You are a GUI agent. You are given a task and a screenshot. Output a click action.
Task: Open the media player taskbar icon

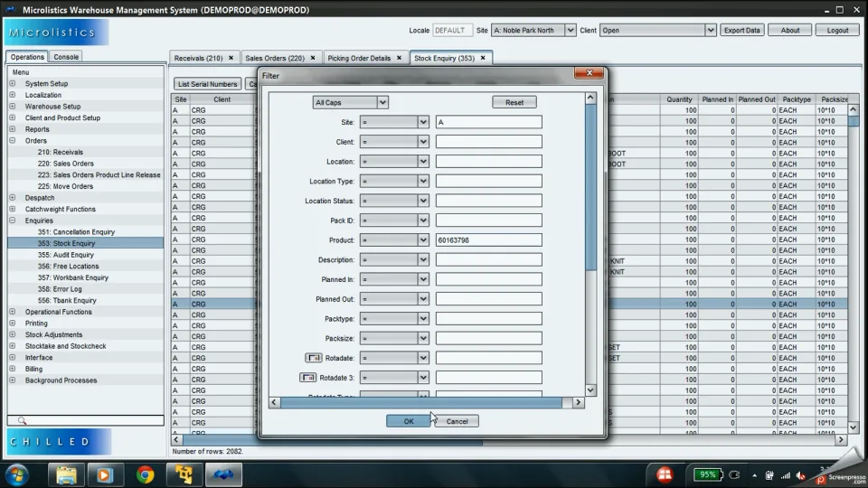click(x=105, y=474)
